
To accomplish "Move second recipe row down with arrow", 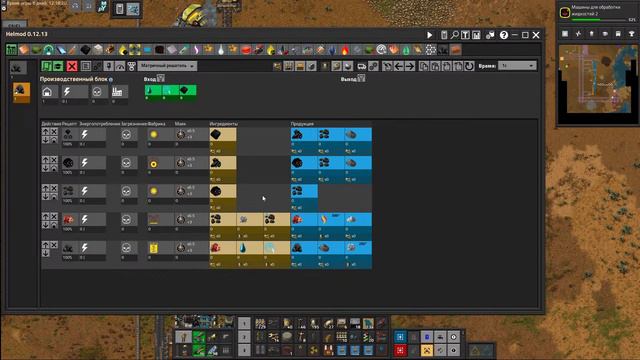I will pyautogui.click(x=46, y=168).
